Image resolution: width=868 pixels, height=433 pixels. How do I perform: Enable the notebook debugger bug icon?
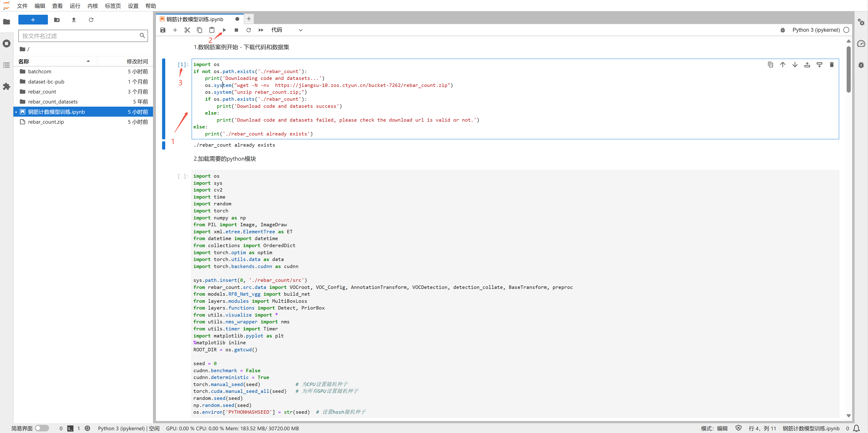pos(782,30)
